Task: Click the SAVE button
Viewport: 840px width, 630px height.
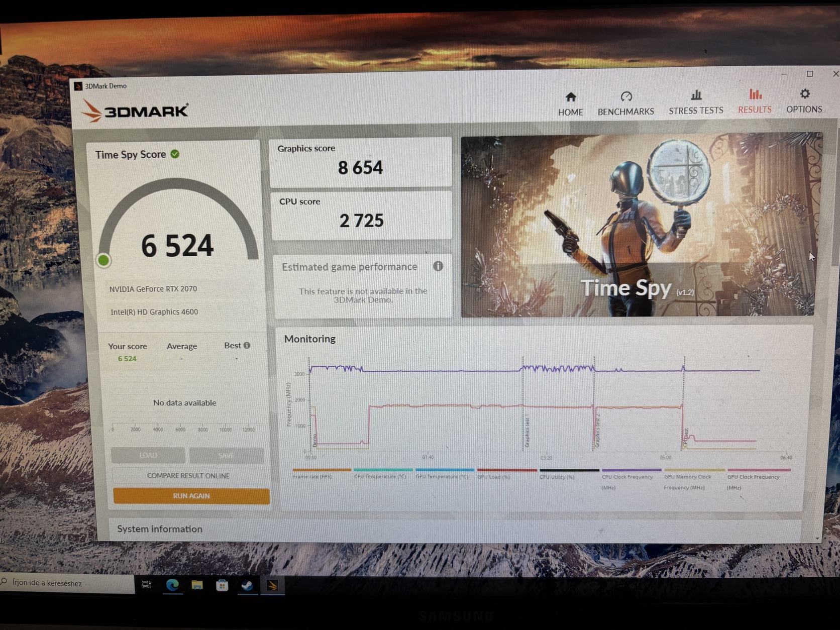Action: (227, 455)
